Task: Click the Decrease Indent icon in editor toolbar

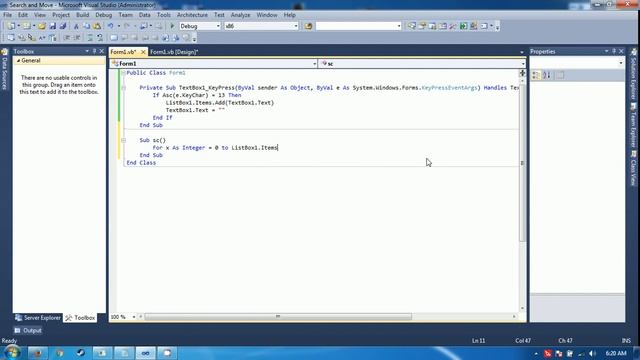Action: click(66, 38)
